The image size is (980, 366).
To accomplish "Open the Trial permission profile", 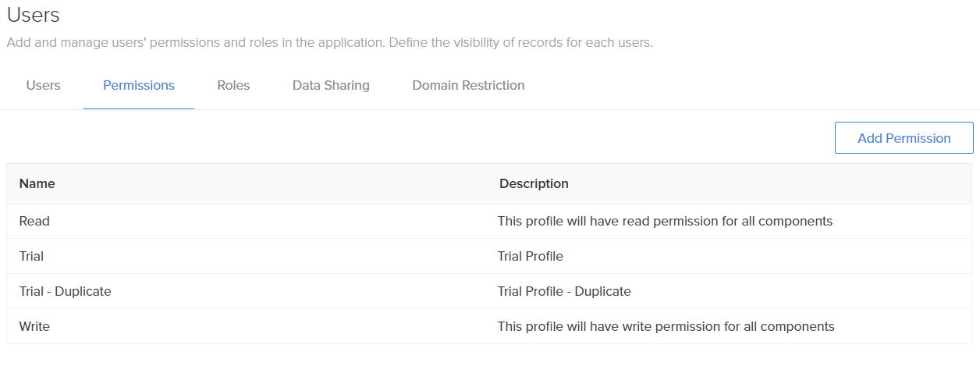I will (x=31, y=256).
